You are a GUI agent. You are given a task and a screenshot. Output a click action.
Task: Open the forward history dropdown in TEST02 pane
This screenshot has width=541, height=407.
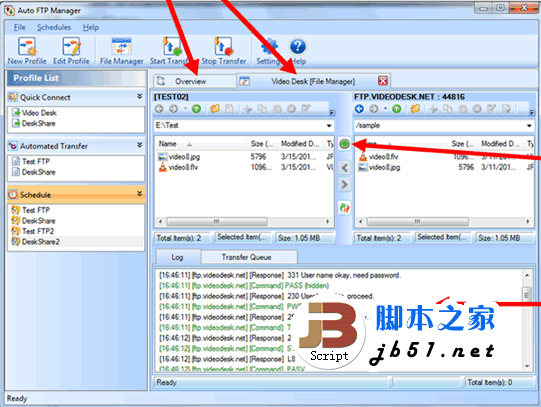click(x=185, y=109)
